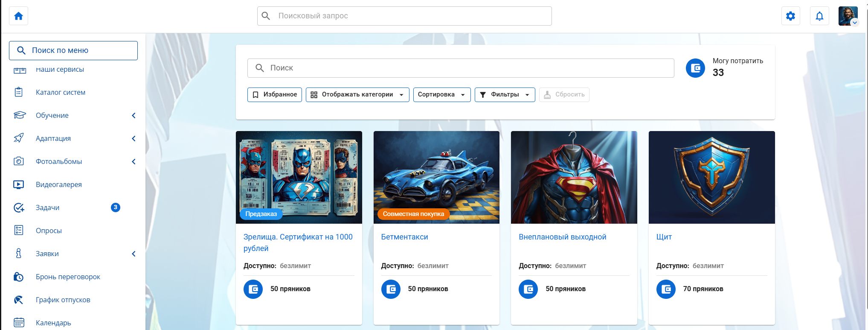The image size is (868, 330).
Task: Click the Могу потратить balance value 33
Action: (x=718, y=73)
